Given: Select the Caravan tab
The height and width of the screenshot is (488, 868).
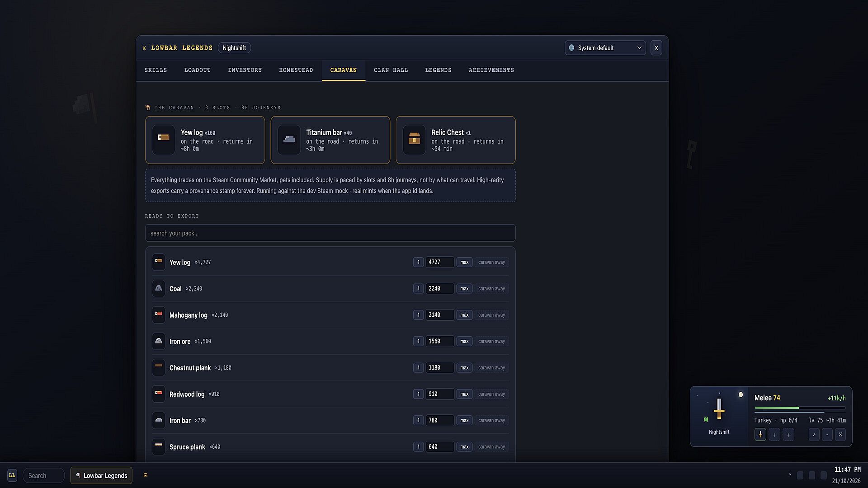Looking at the screenshot, I should tap(344, 70).
